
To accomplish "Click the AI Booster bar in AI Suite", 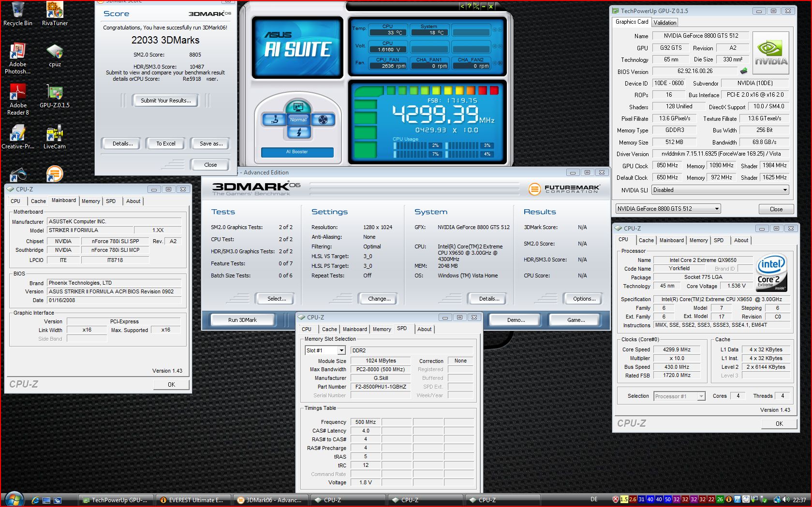I will 297,152.
